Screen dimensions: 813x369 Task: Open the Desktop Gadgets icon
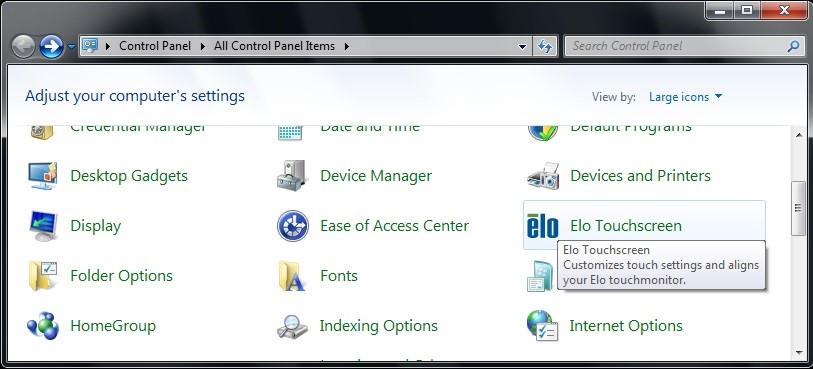click(x=43, y=176)
